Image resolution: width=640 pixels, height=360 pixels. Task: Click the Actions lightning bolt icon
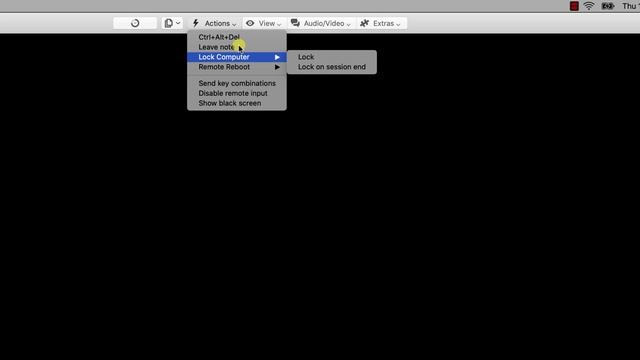tap(196, 23)
